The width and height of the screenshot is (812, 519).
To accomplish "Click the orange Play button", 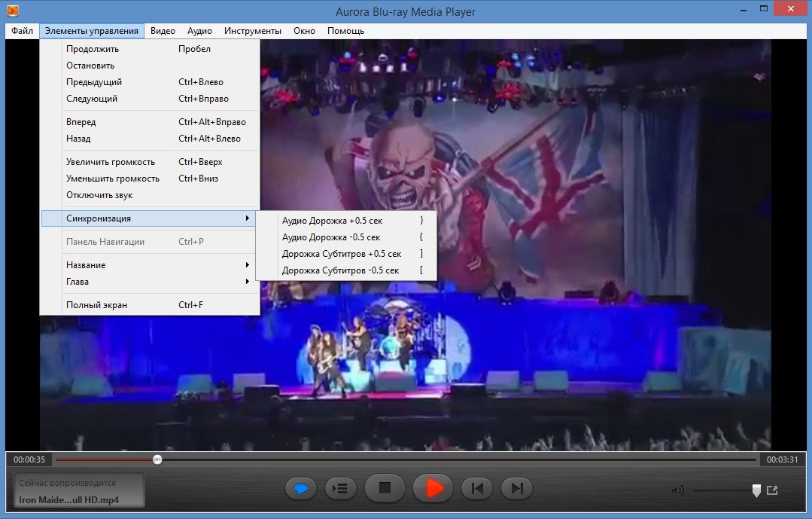I will (433, 488).
